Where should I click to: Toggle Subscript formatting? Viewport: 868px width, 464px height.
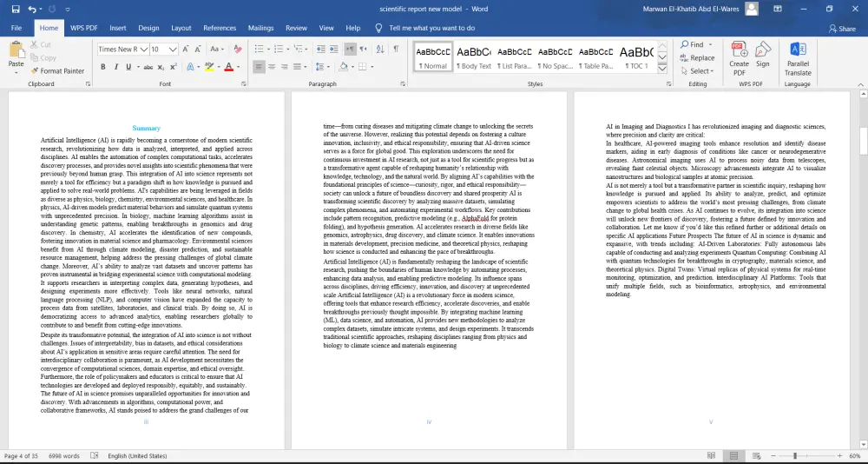tap(161, 67)
